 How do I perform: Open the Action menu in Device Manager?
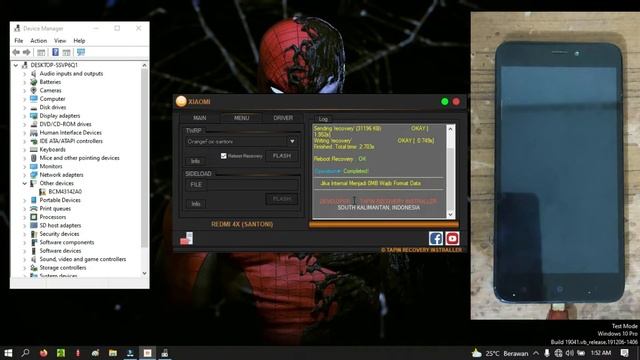(38, 41)
